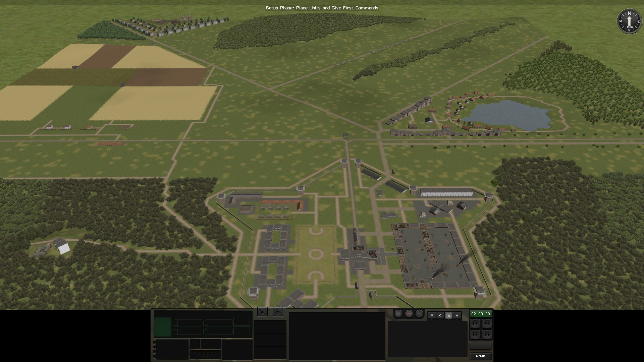
Task: Open the air support aircraft icon
Action: [278, 312]
